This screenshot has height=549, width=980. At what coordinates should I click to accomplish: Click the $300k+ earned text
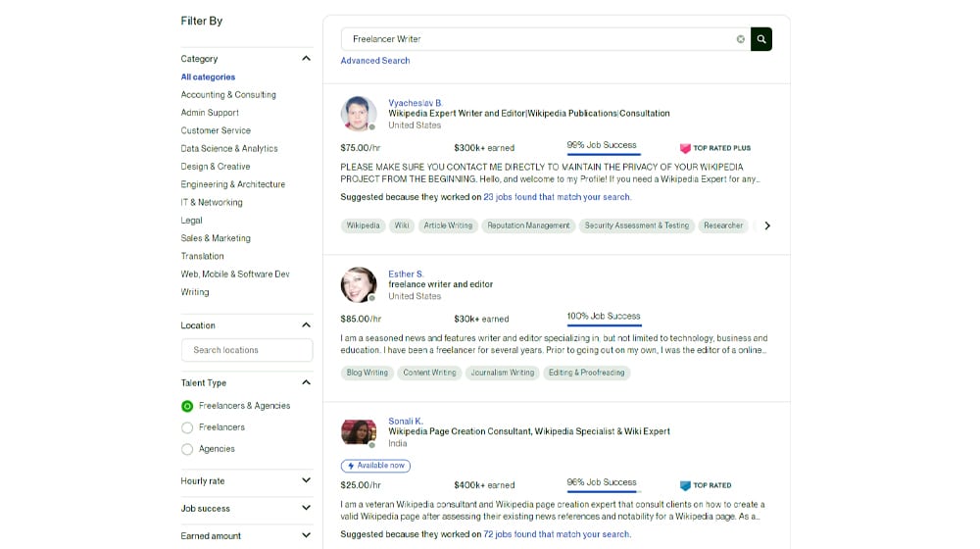[x=484, y=148]
